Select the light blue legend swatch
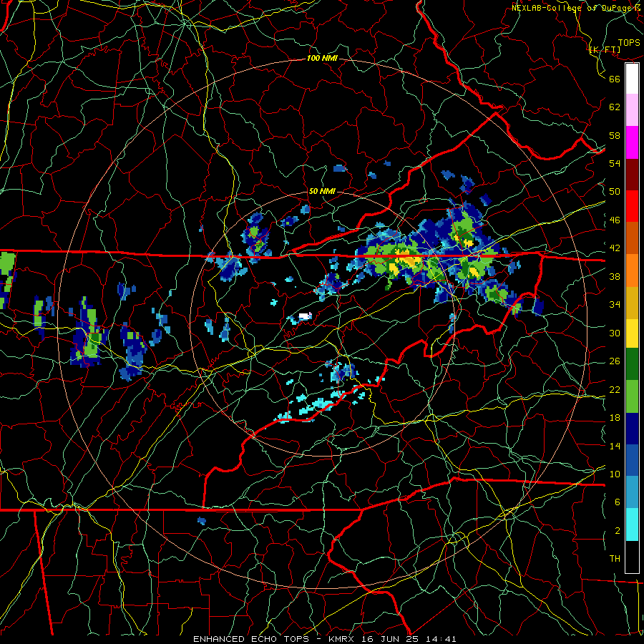This screenshot has width=644, height=644. point(632,492)
